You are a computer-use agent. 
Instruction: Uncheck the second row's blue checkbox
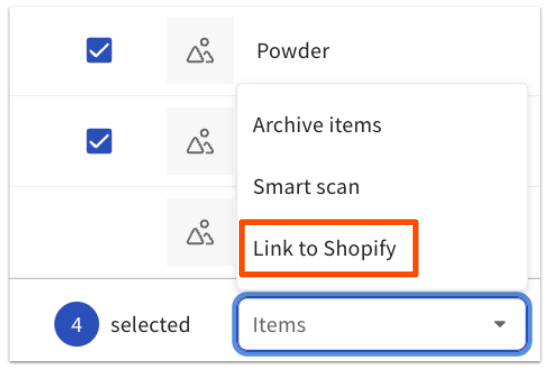[99, 141]
